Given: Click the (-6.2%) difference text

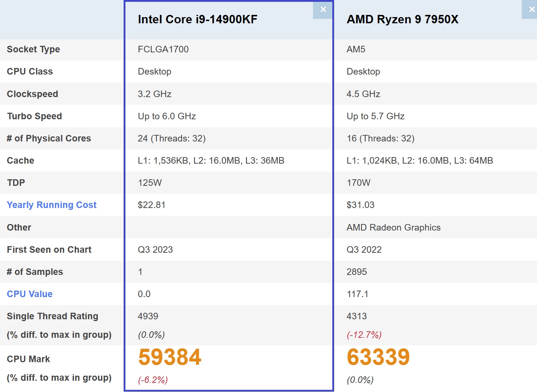Looking at the screenshot, I should pos(153,380).
